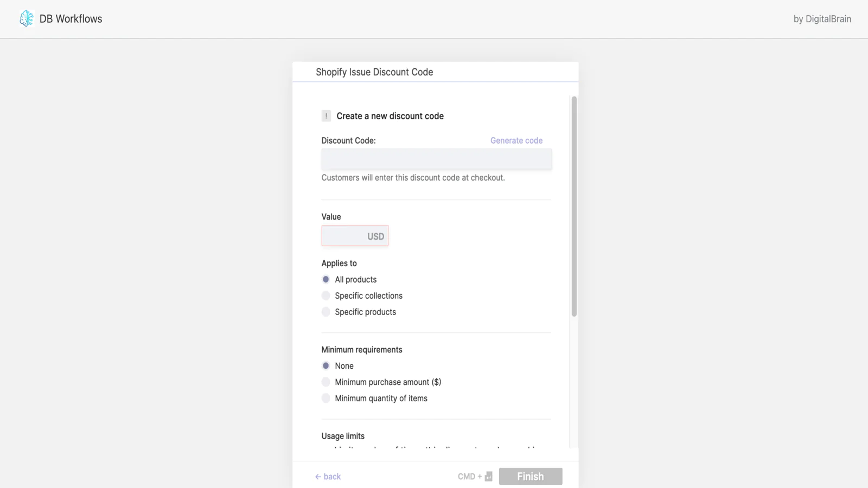The image size is (868, 488).
Task: Select the Specific products radio button
Action: point(325,312)
